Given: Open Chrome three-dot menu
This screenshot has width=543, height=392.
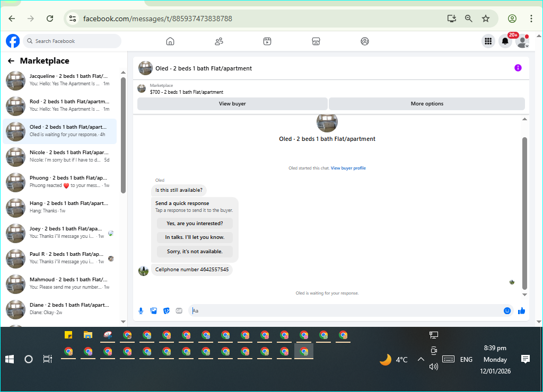Looking at the screenshot, I should click(x=531, y=19).
